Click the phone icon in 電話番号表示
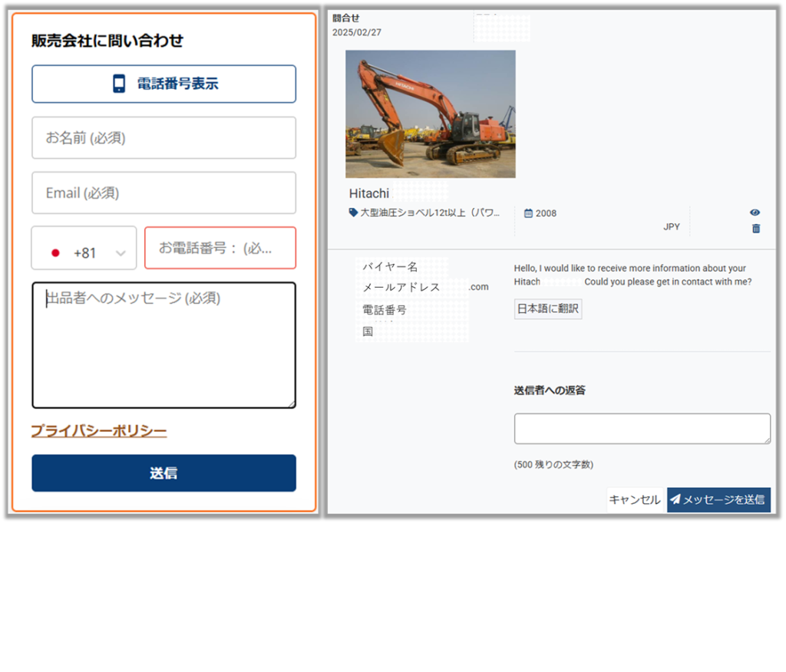Image resolution: width=786 pixels, height=672 pixels. tap(119, 84)
